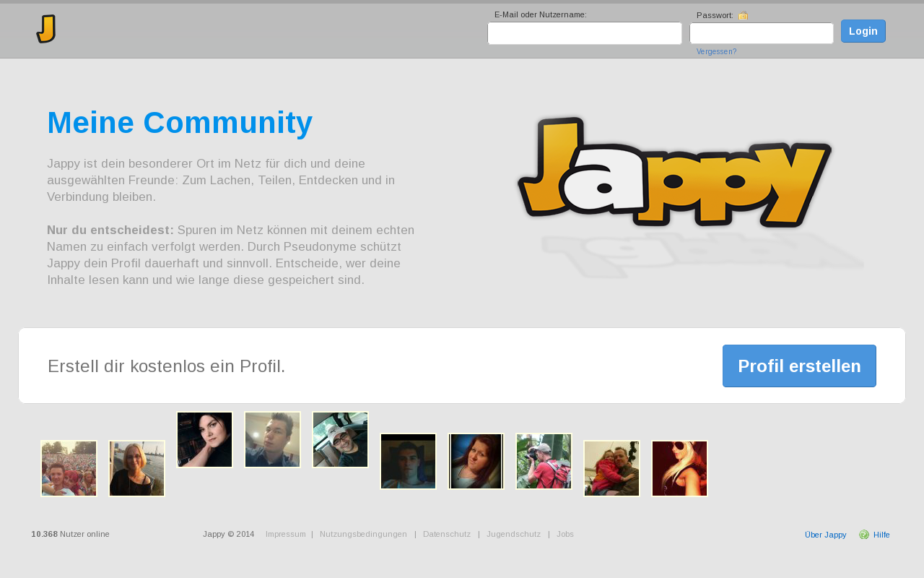The image size is (924, 578).
Task: Open the Jobs link
Action: click(x=565, y=535)
